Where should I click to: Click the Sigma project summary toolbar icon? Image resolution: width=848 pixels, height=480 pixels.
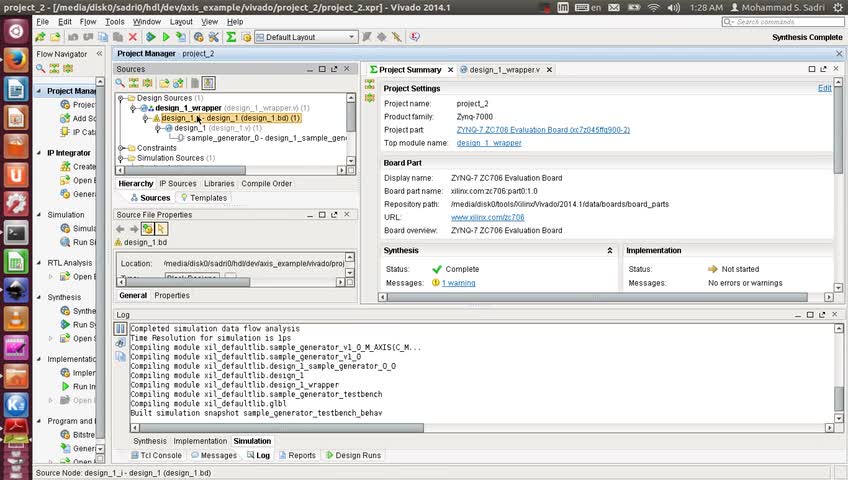pyautogui.click(x=231, y=37)
